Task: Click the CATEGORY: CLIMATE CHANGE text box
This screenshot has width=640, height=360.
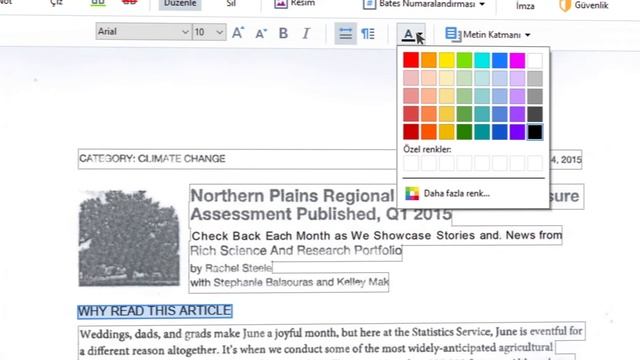Action: 237,159
